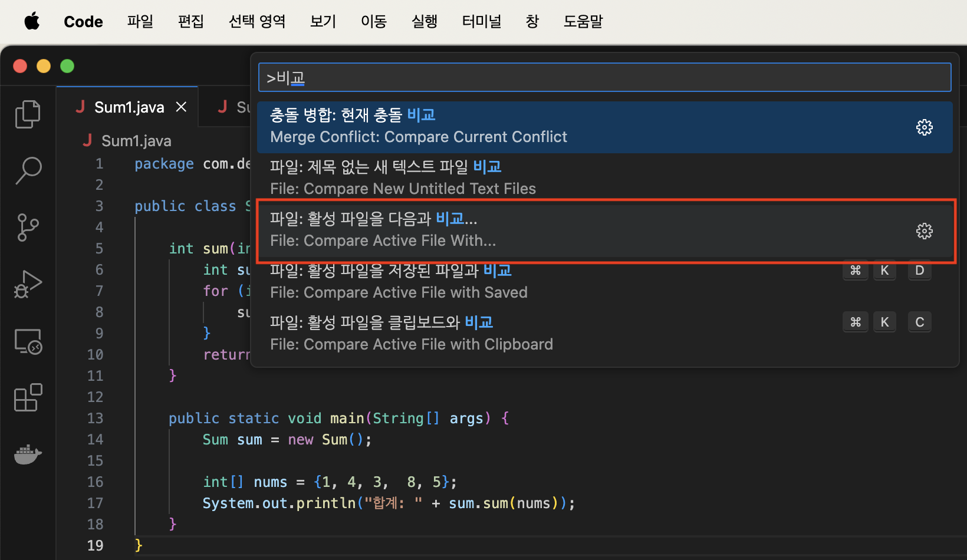Open the Code application menu
Viewport: 967px width, 560px height.
click(x=83, y=22)
